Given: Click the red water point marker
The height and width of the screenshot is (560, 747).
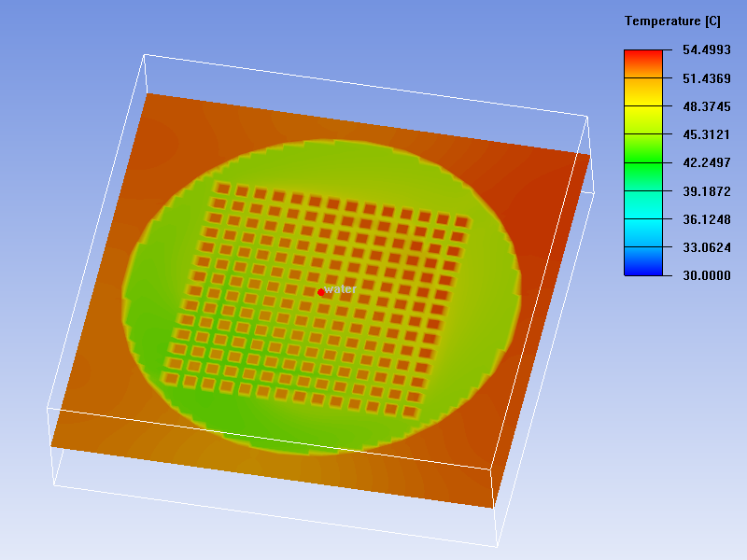Looking at the screenshot, I should click(321, 292).
